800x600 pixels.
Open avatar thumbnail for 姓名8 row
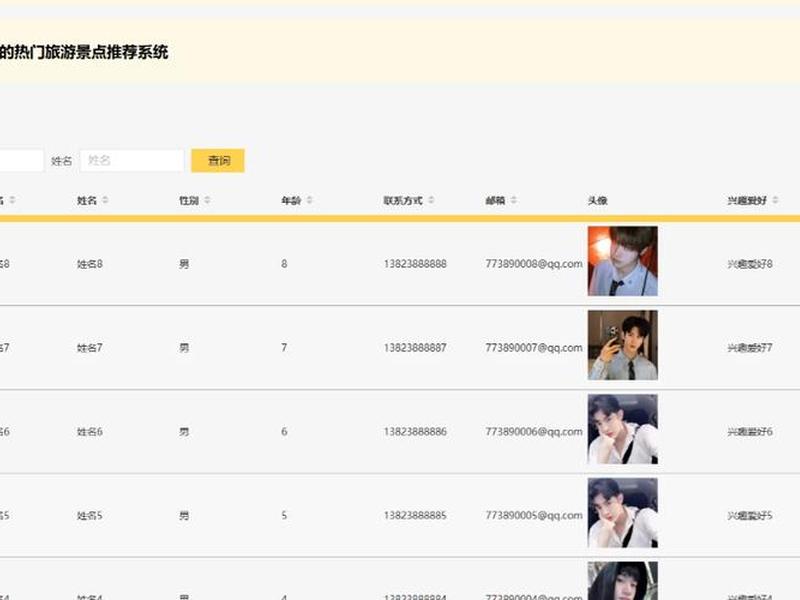622,261
